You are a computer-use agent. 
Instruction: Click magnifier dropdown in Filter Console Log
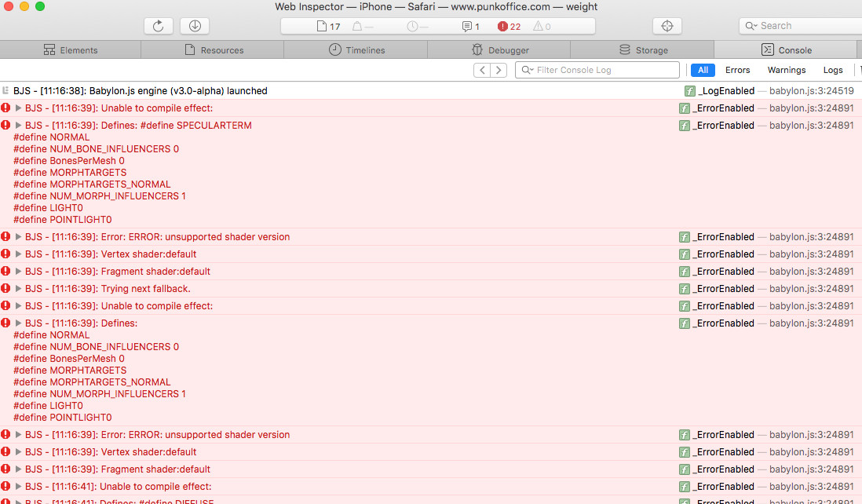528,70
